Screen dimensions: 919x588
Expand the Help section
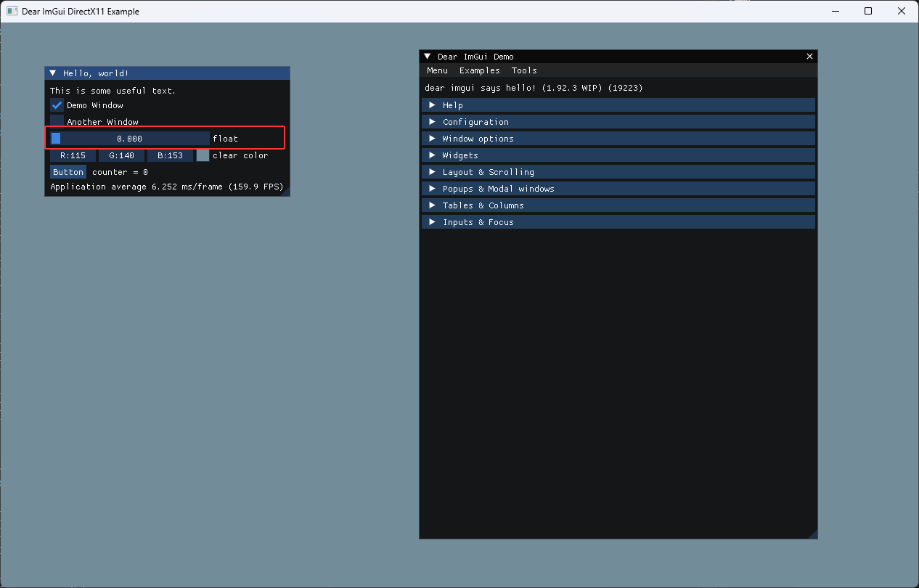click(618, 105)
